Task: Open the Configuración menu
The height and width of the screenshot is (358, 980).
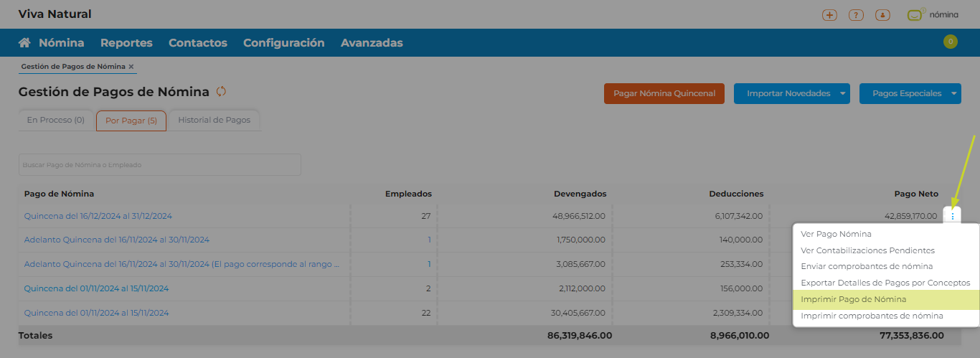Action: 283,43
